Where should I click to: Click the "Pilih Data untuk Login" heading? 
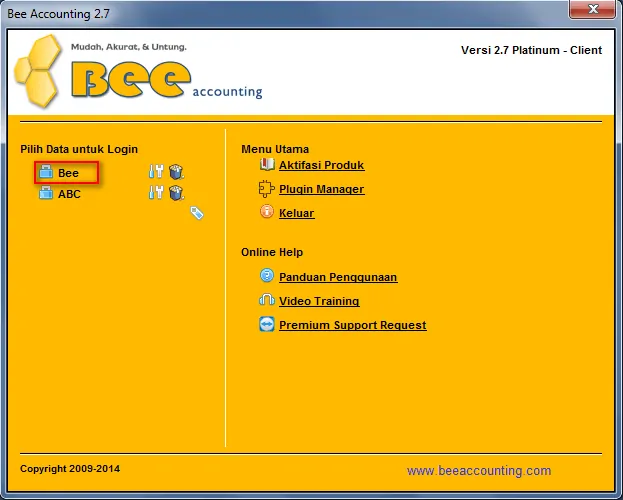point(79,149)
